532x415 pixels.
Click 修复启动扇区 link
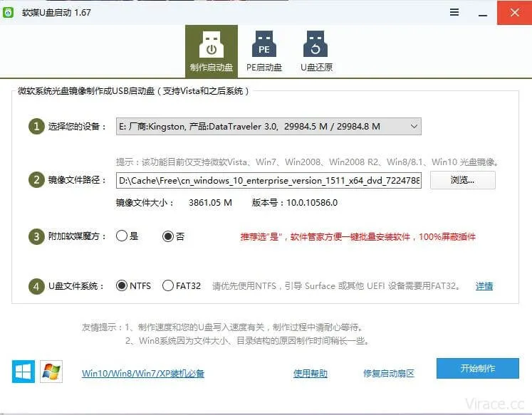click(x=389, y=374)
